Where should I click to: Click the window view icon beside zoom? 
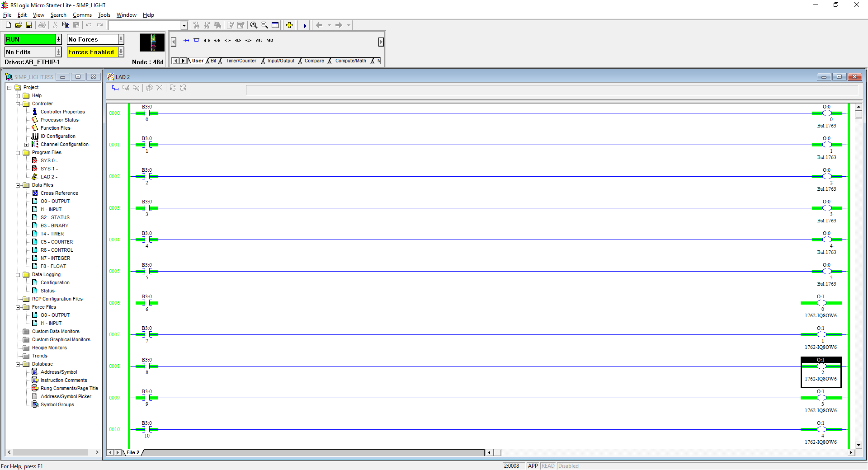275,25
